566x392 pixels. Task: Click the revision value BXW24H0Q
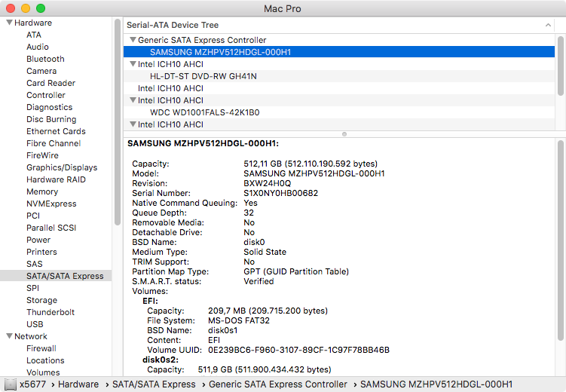(x=267, y=183)
